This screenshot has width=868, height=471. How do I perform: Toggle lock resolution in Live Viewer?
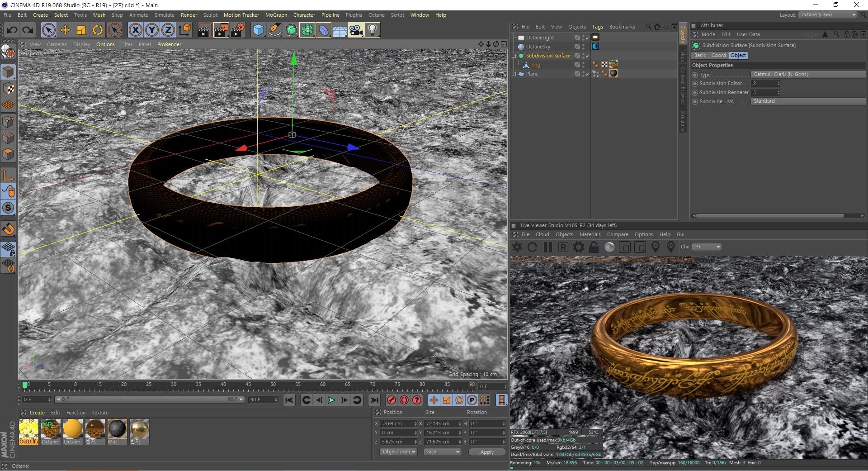[594, 247]
